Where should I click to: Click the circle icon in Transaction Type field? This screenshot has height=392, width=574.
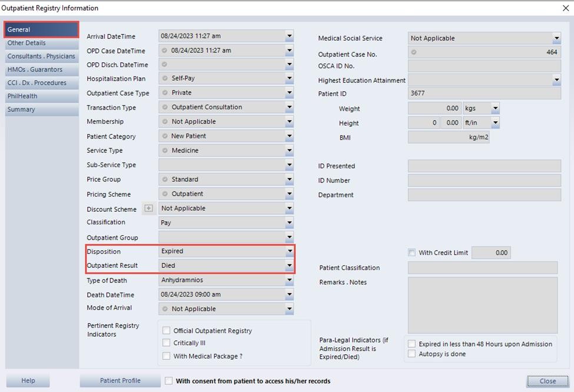coord(165,108)
